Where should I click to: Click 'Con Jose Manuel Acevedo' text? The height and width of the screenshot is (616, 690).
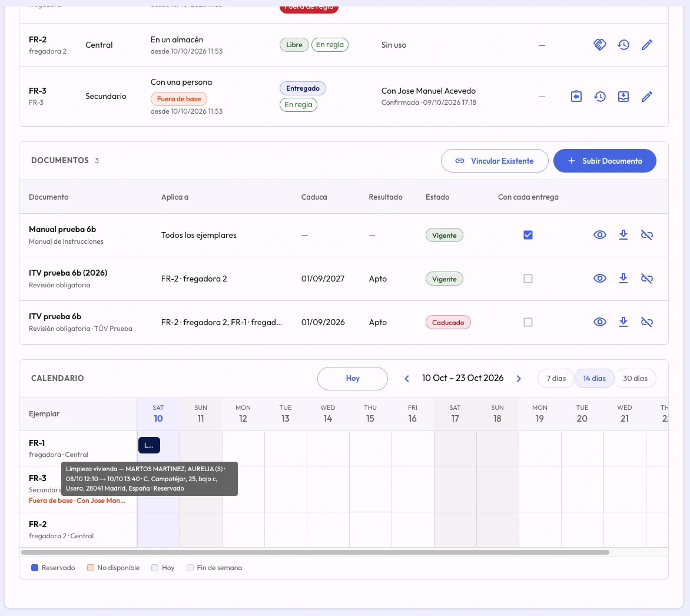click(x=428, y=91)
